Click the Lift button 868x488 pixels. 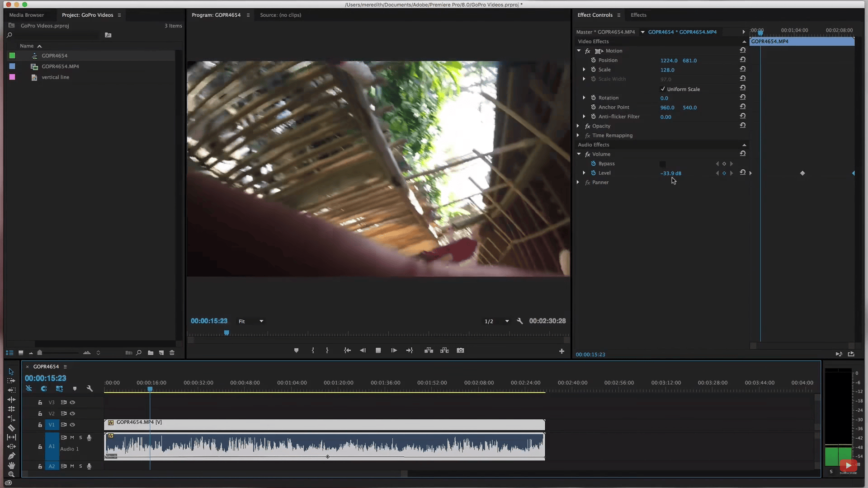[x=429, y=351]
